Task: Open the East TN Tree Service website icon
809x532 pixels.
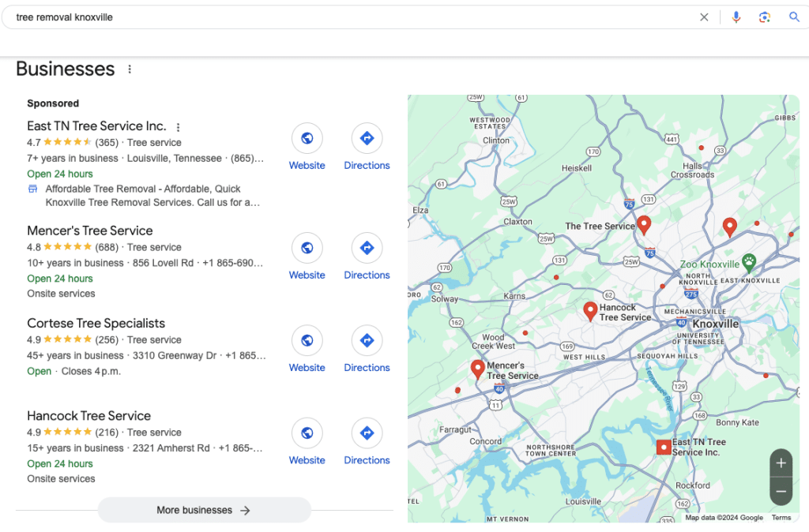Action: [307, 139]
